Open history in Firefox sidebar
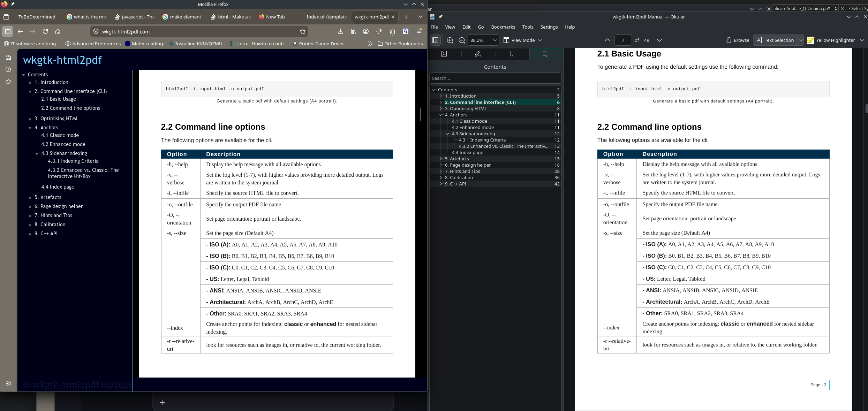The height and width of the screenshot is (411, 868). (8, 69)
